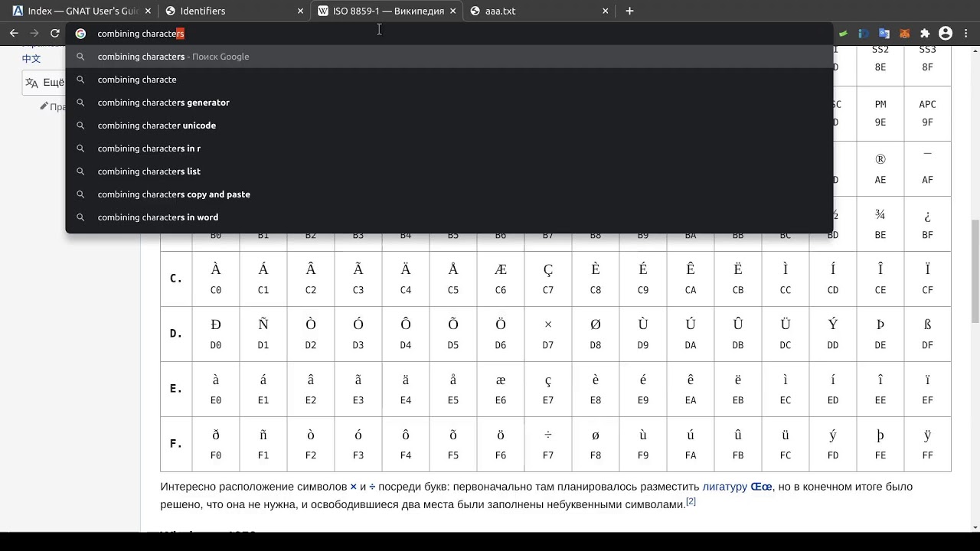Open the Chrome profile avatar
Image resolution: width=980 pixels, height=551 pixels.
(x=946, y=34)
